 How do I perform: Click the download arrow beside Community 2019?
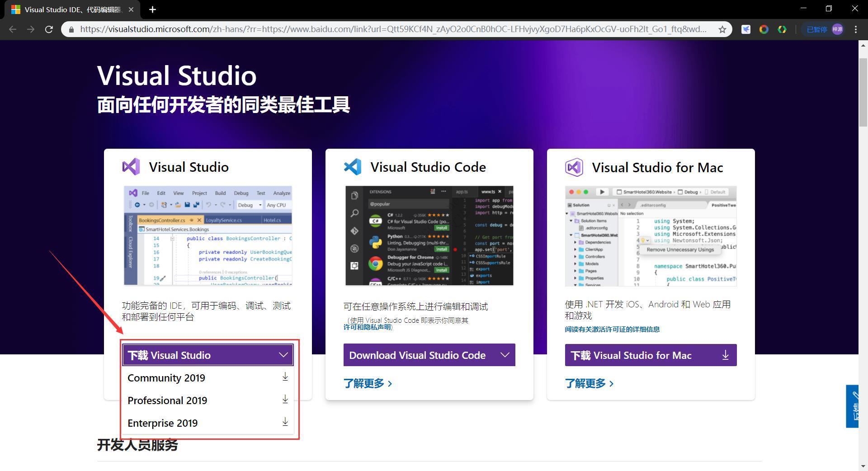point(285,377)
